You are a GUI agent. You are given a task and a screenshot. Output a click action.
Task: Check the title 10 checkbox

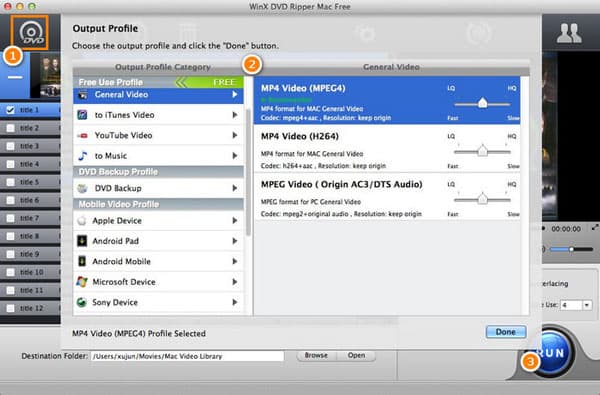coord(10,272)
